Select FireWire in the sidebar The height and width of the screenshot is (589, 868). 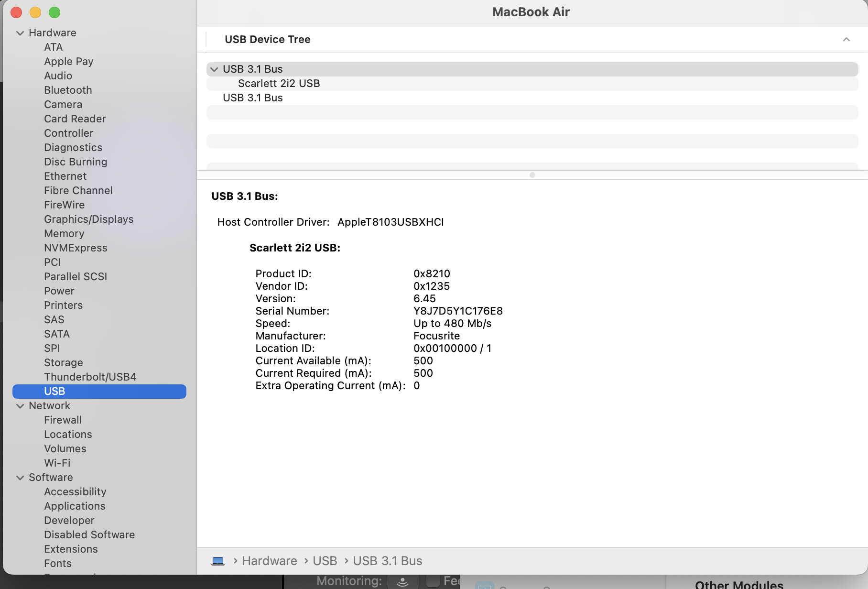coord(65,205)
